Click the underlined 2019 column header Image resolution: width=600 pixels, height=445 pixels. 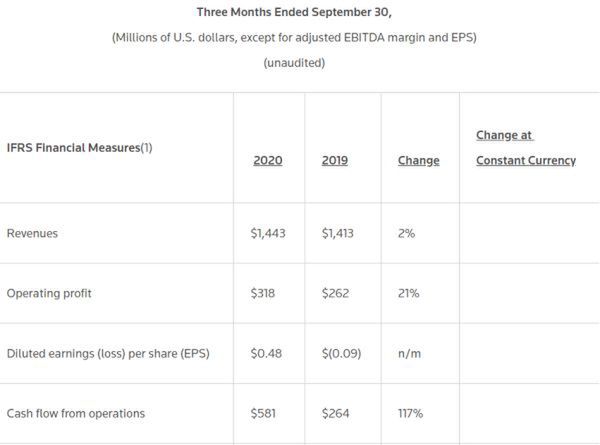point(335,161)
